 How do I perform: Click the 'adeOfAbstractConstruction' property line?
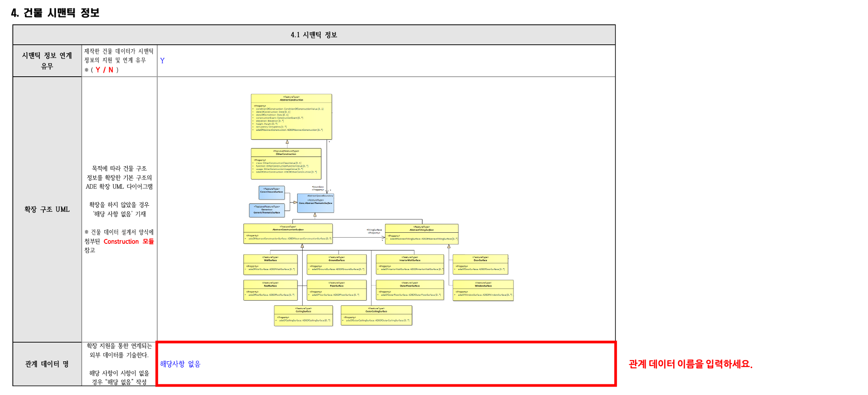click(289, 130)
